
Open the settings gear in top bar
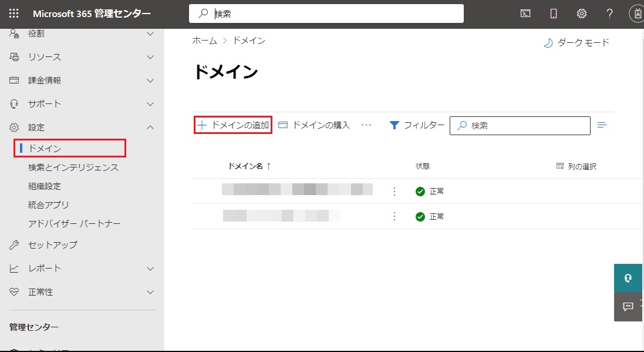point(582,14)
